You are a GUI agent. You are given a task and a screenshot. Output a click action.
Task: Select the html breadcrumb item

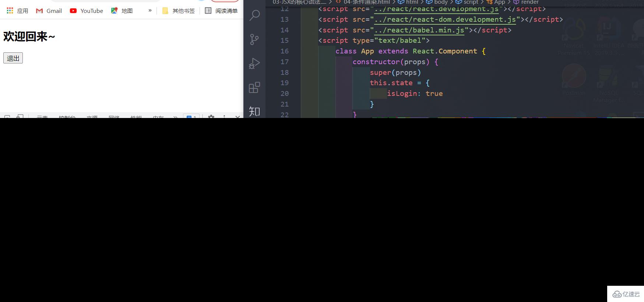(408, 2)
